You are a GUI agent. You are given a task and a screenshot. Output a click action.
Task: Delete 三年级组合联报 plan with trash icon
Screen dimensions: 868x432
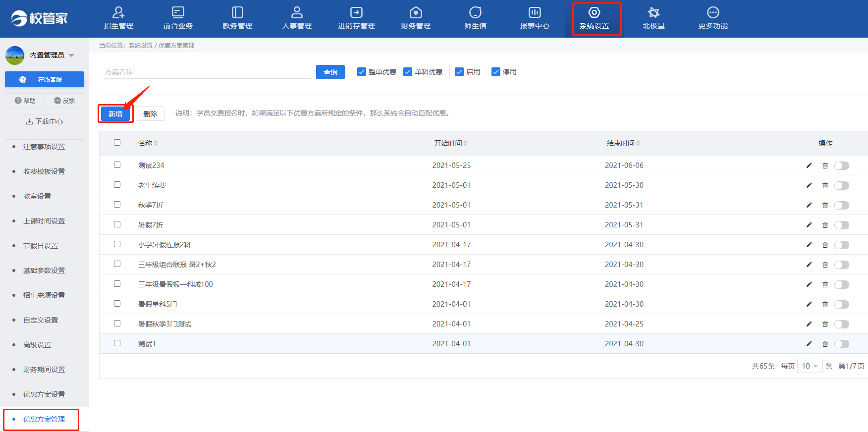825,265
